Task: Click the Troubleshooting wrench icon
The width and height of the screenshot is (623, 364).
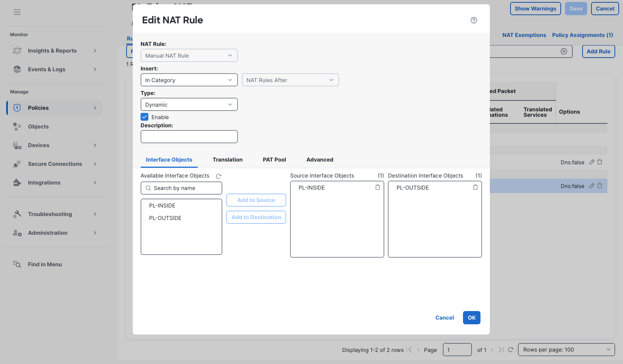Action: [x=17, y=214]
